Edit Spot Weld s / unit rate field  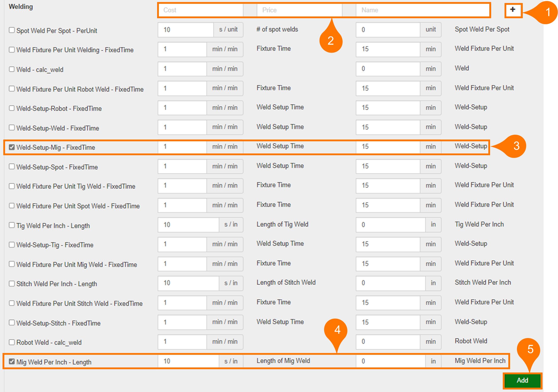[x=186, y=30]
